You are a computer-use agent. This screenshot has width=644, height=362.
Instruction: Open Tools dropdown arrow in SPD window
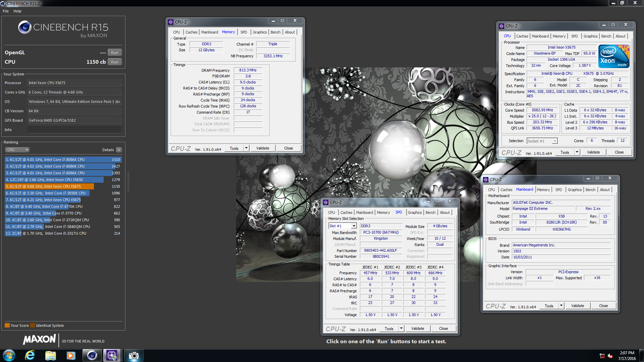click(x=401, y=328)
